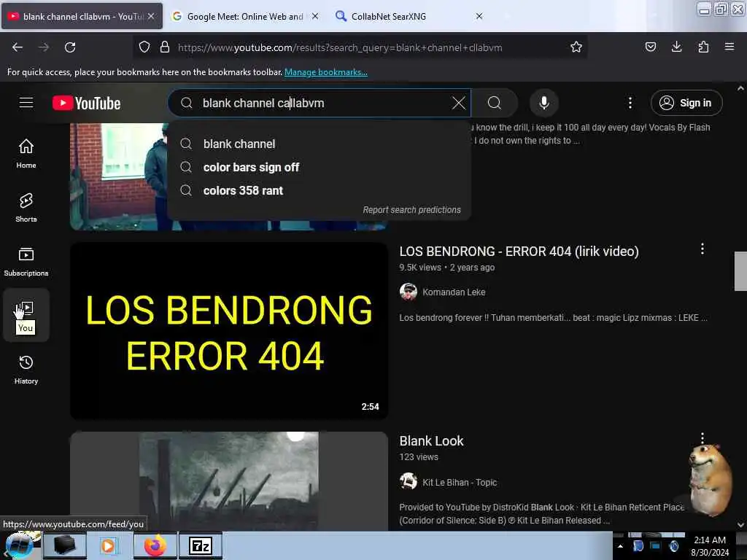Viewport: 747px width, 560px height.
Task: Open Home in the sidebar
Action: tap(26, 153)
